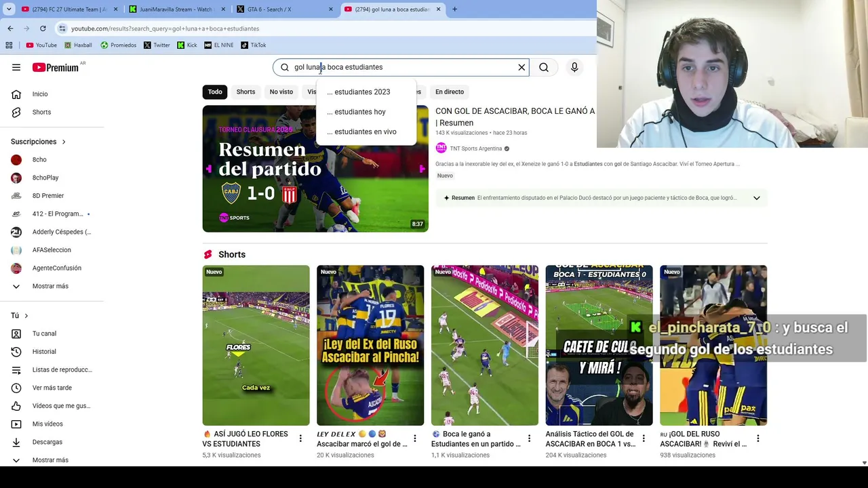
Task: Click the YouTube Premium logo
Action: pos(56,67)
